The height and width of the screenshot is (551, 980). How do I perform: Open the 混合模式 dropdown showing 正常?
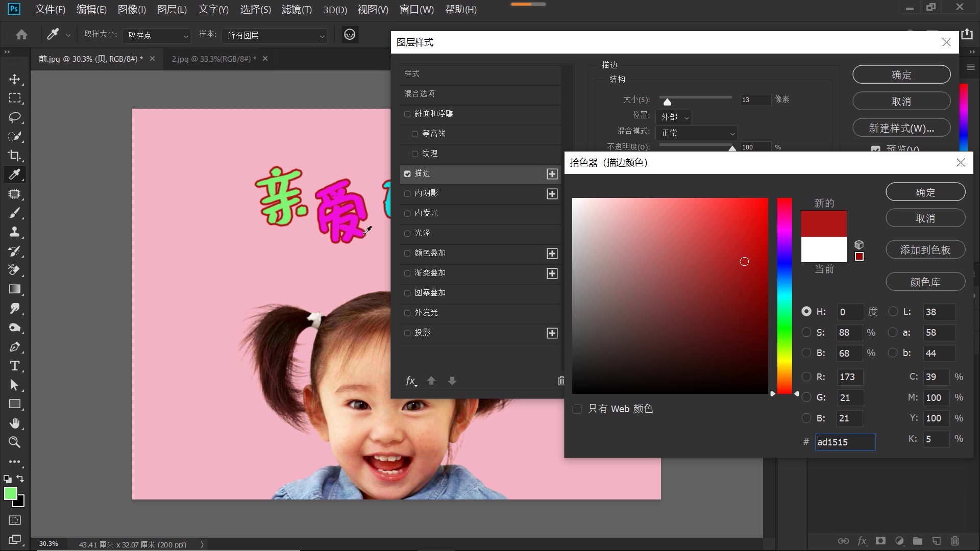click(696, 133)
